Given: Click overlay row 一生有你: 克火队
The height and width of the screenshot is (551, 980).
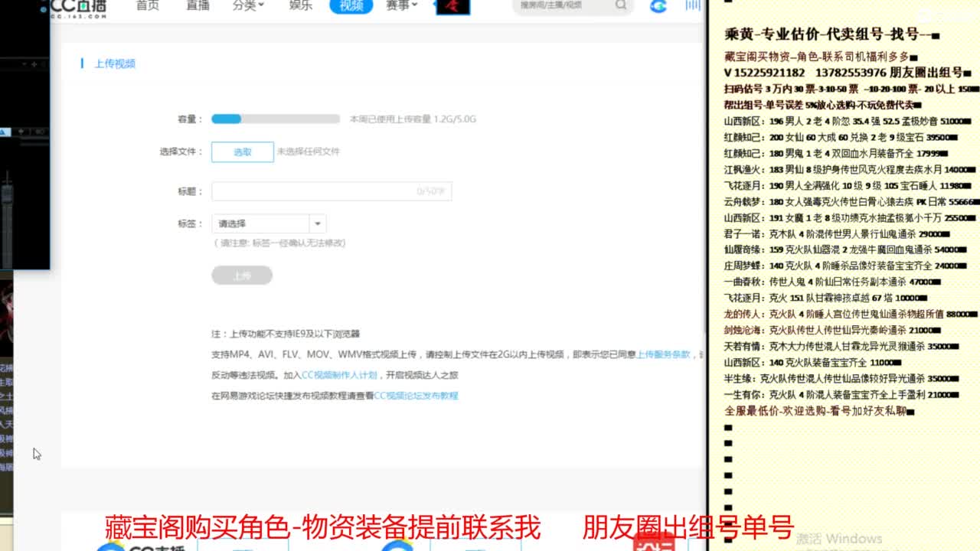Looking at the screenshot, I should (x=841, y=394).
